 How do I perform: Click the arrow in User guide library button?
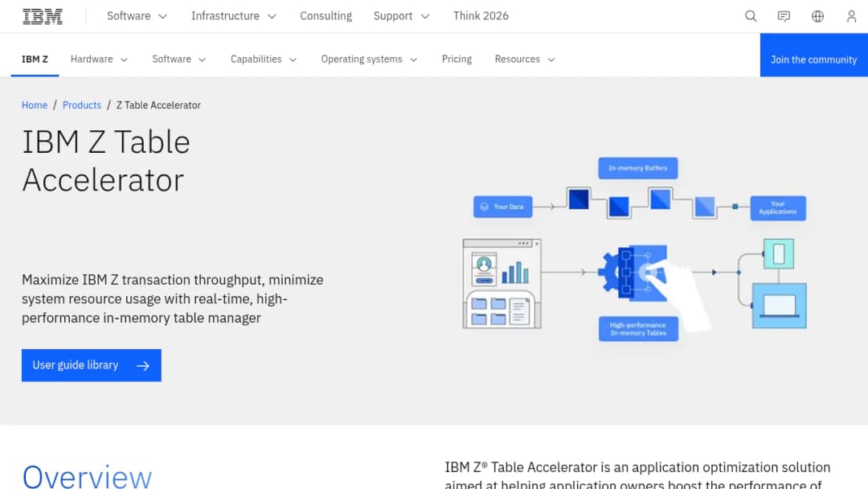coord(143,365)
